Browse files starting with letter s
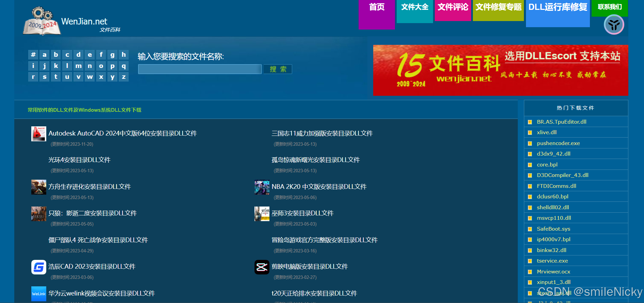This screenshot has width=644, height=303. pyautogui.click(x=44, y=77)
